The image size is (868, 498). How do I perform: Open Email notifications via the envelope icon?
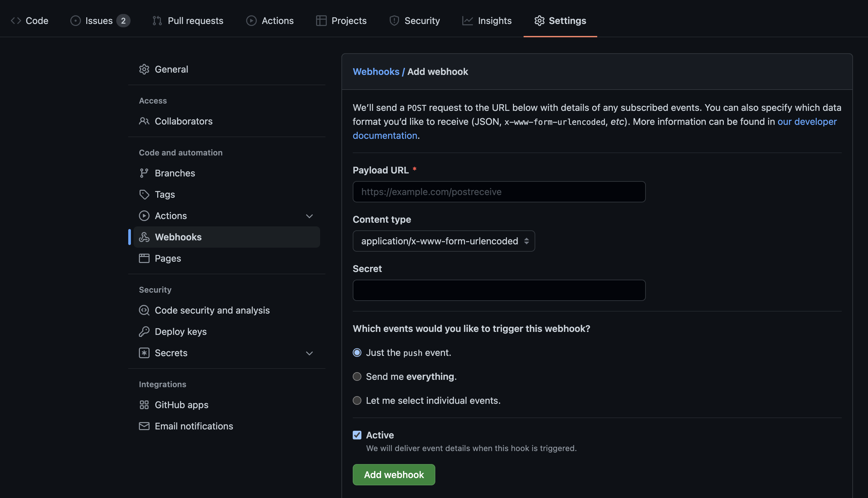coord(144,426)
